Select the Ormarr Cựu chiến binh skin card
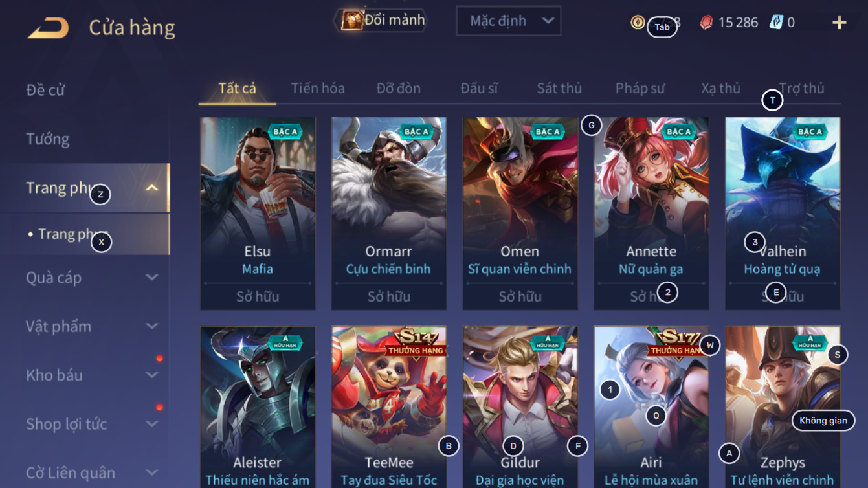The height and width of the screenshot is (488, 868). [x=388, y=214]
